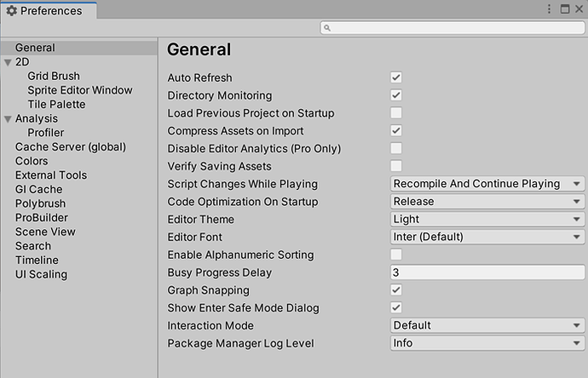Click the preferences search box
588x378 pixels.
point(452,28)
